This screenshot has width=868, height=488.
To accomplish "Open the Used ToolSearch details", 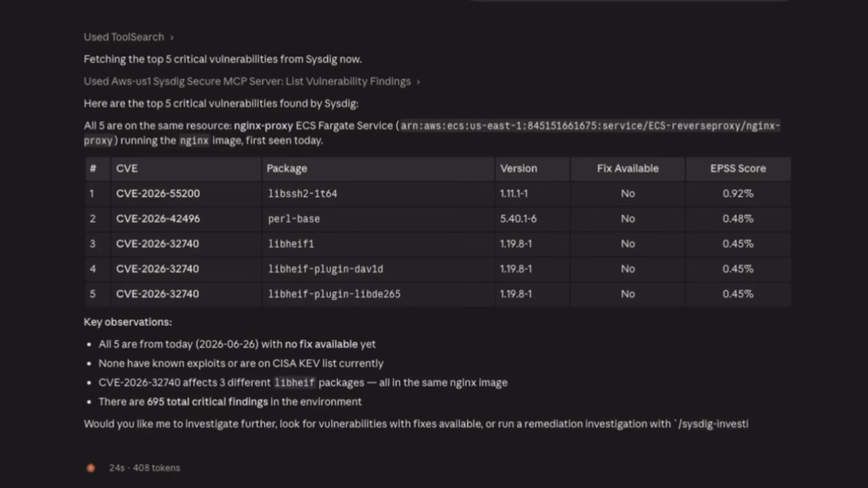I will 124,37.
